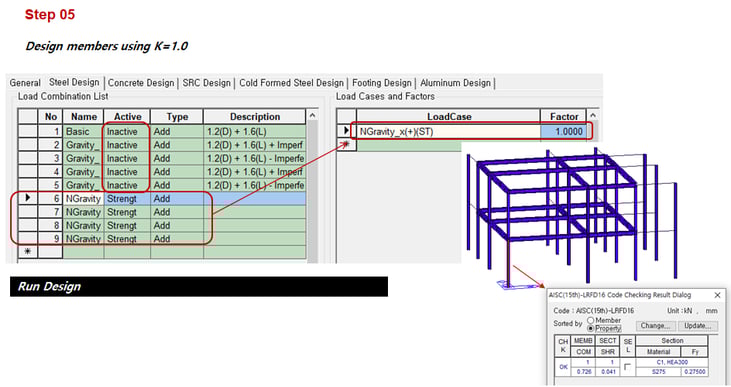This screenshot has width=731, height=387.
Task: Tick the SEL checkbox for member 1
Action: [x=628, y=366]
